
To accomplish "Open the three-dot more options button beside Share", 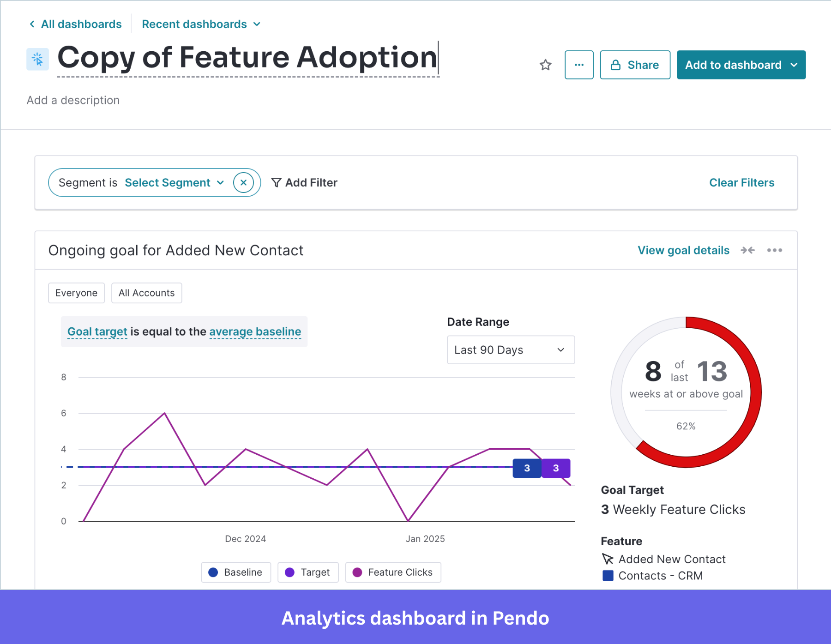I will coord(579,65).
